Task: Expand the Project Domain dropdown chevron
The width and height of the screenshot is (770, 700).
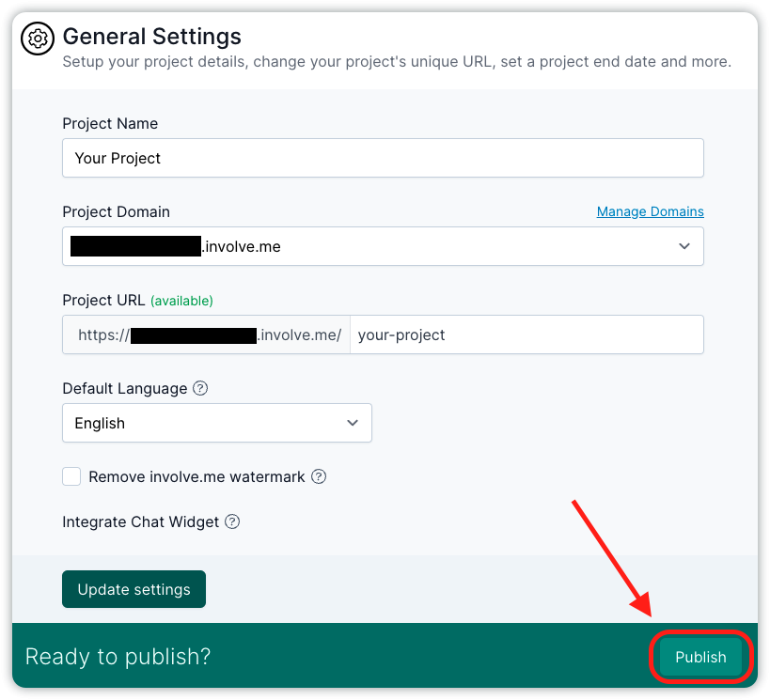Action: point(684,246)
